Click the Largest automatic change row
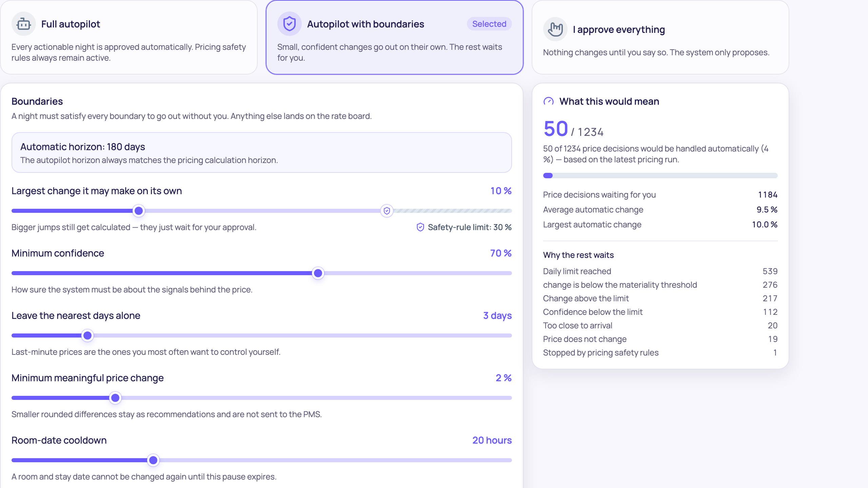The width and height of the screenshot is (868, 488). (660, 225)
